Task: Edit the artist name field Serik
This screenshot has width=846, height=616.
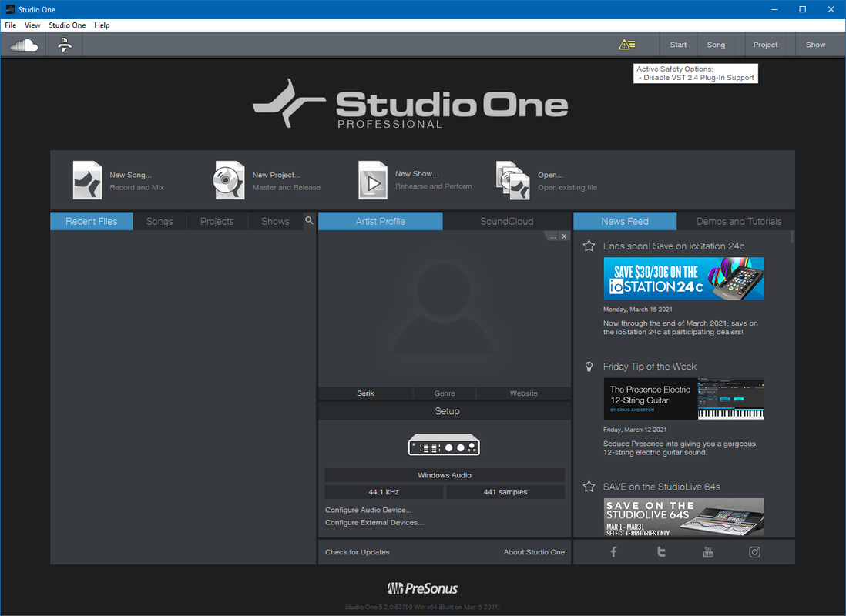Action: click(x=365, y=393)
